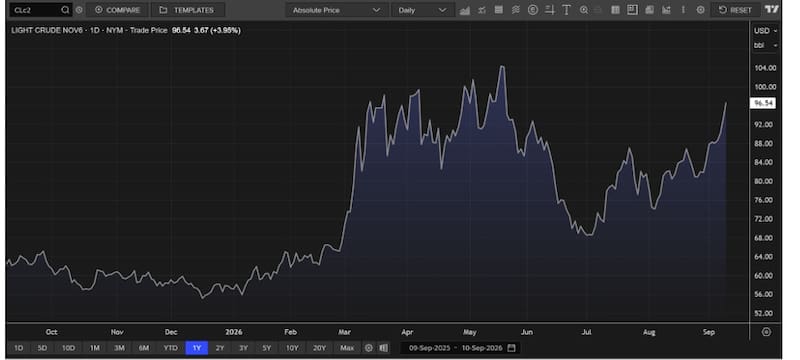Viewport: 800px width, 360px height.
Task: Change the USD currency dropdown
Action: 765,31
